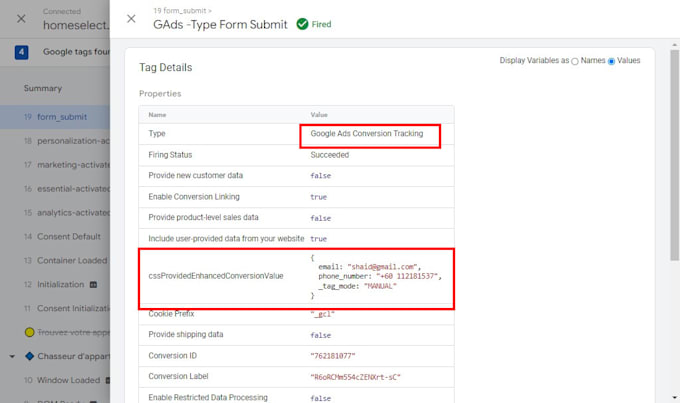680x403 pixels.
Task: Click the cssProvidedEnhancedConversionValue label
Action: 216,276
